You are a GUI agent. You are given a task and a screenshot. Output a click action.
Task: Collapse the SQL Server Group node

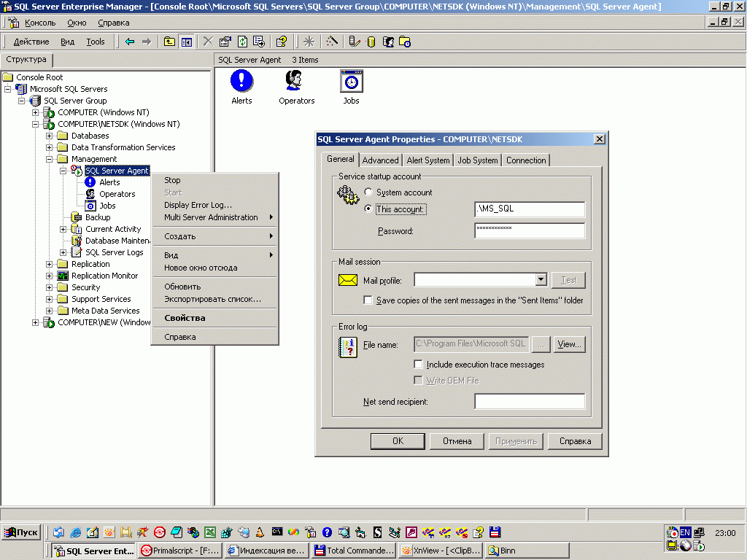pos(21,101)
